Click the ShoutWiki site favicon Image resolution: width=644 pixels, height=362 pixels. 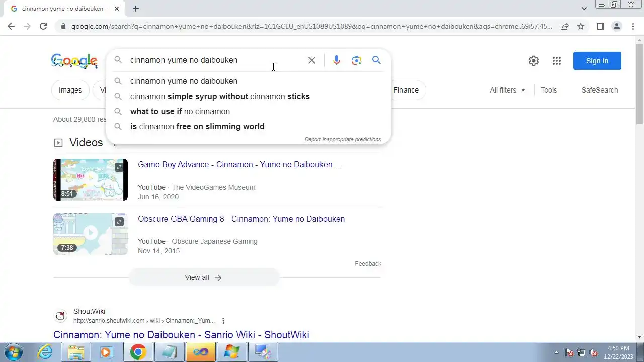60,316
